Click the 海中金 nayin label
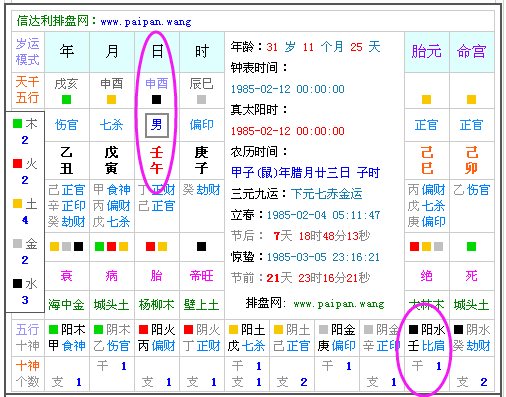 click(x=66, y=305)
